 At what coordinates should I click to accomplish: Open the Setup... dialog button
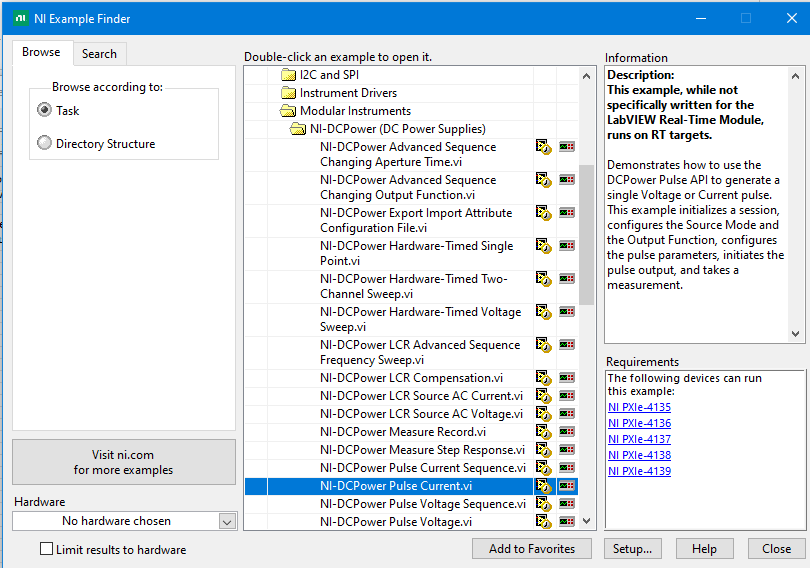pyautogui.click(x=632, y=548)
